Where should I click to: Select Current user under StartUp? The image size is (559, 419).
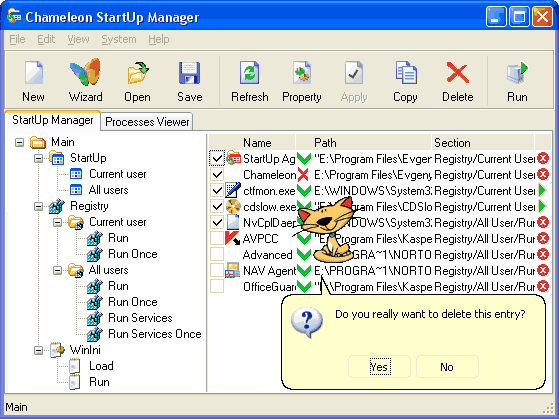pos(118,174)
